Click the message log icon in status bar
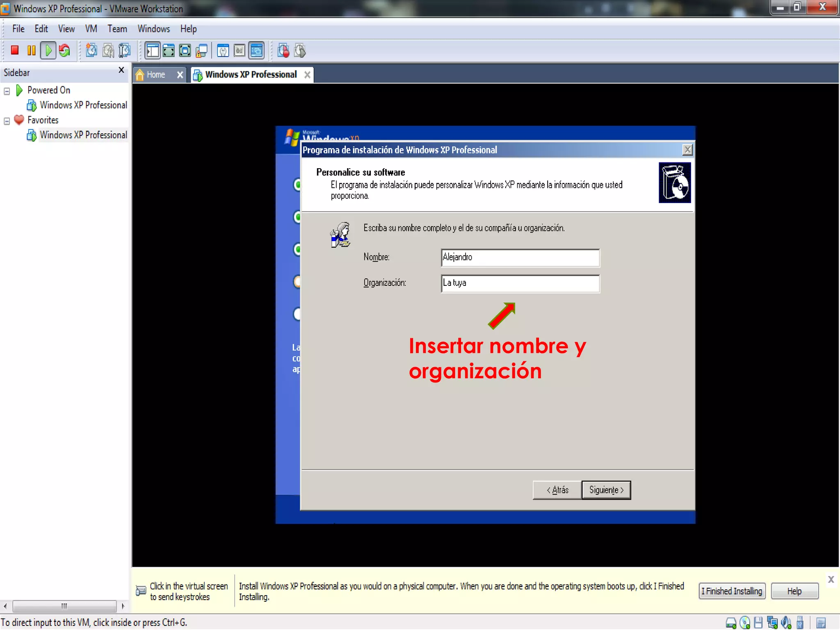Image resolution: width=840 pixels, height=630 pixels. (821, 623)
